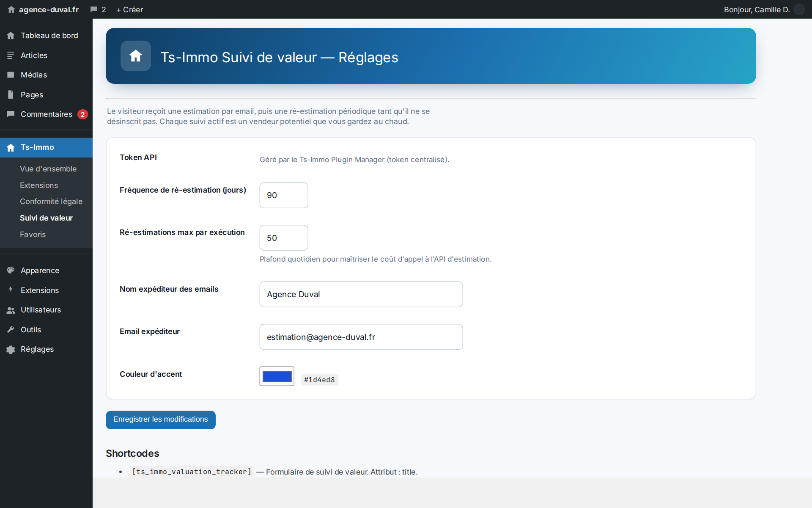The image size is (812, 508).
Task: Click the Email expéditeur field
Action: tap(361, 337)
